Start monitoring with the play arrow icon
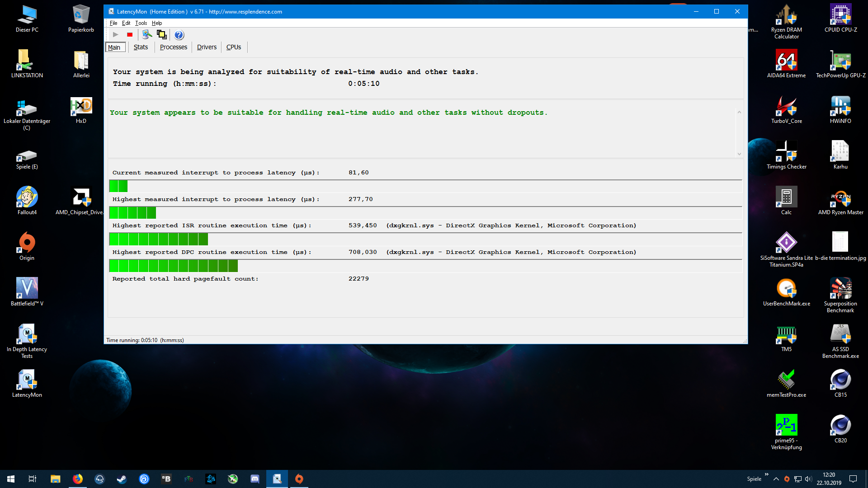Screen dimensions: 868x488 pos(115,34)
